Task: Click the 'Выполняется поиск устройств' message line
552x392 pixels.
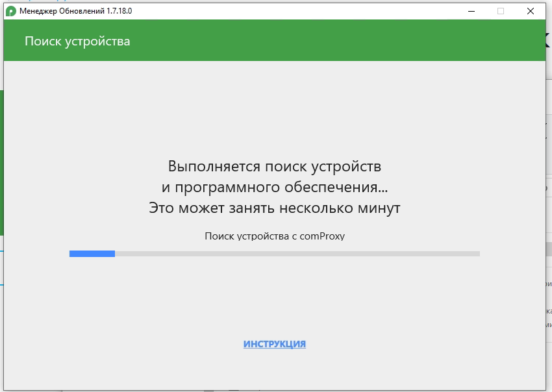Action: pos(274,165)
